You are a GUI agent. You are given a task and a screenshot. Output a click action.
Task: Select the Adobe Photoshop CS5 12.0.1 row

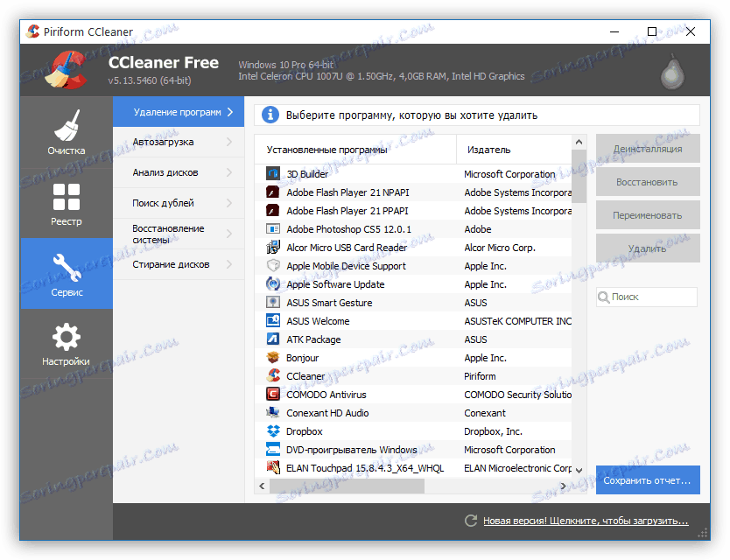(x=413, y=229)
